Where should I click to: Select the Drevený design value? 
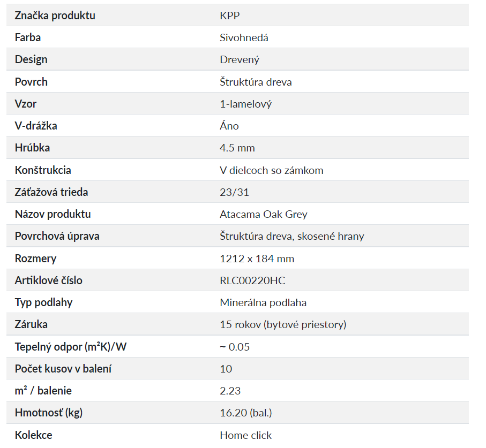point(240,59)
